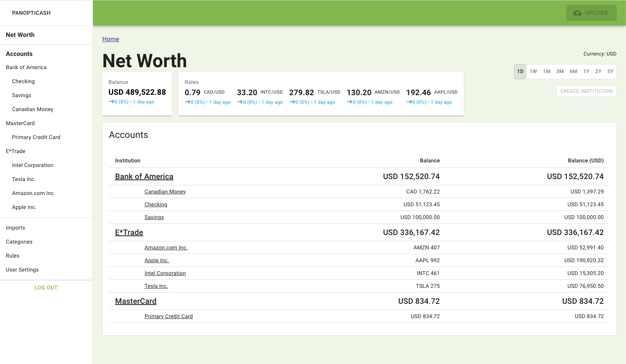Select E*Trade in the sidebar
626x364 pixels.
pyautogui.click(x=16, y=152)
